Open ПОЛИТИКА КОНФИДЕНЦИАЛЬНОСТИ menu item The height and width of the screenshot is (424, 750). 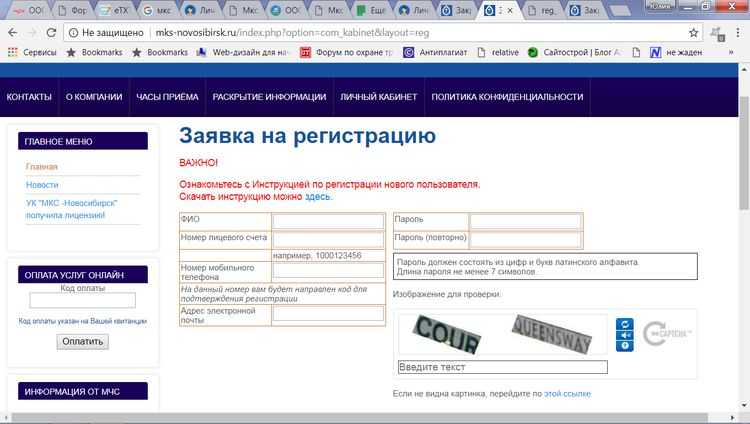(507, 97)
